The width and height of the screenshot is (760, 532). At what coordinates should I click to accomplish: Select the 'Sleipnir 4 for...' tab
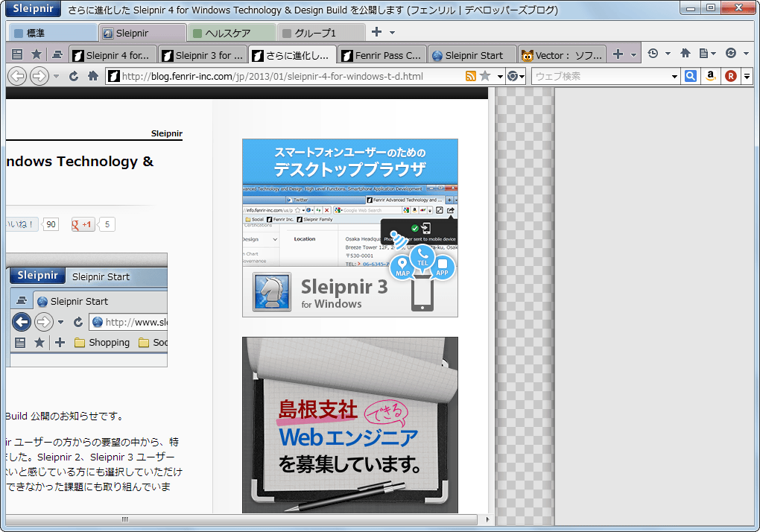pos(113,54)
